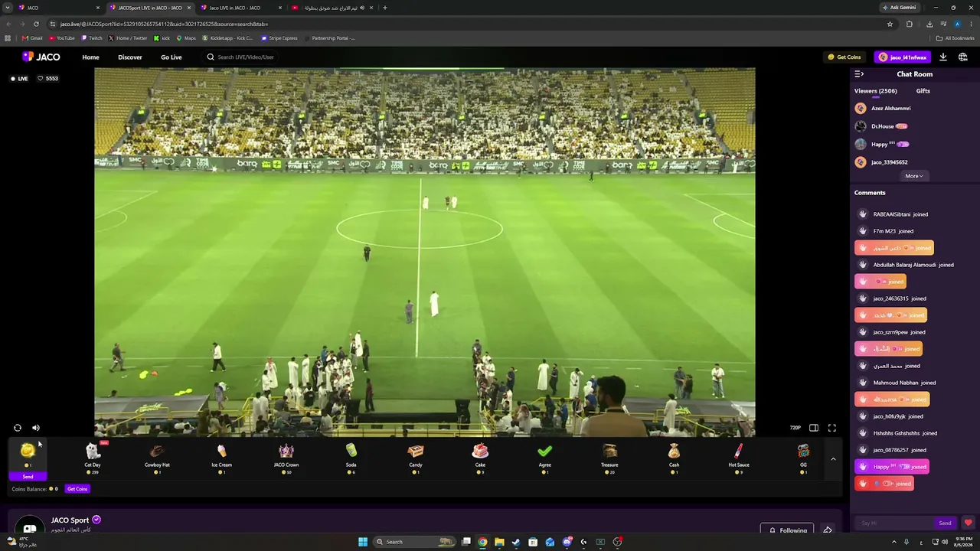Click the refresh stream icon
The width and height of the screenshot is (980, 551).
click(x=18, y=428)
